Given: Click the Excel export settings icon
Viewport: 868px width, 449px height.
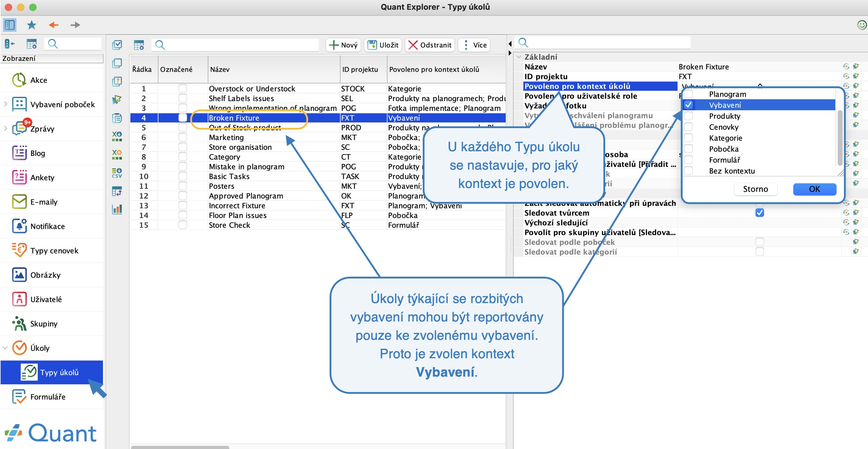Looking at the screenshot, I should tap(117, 154).
